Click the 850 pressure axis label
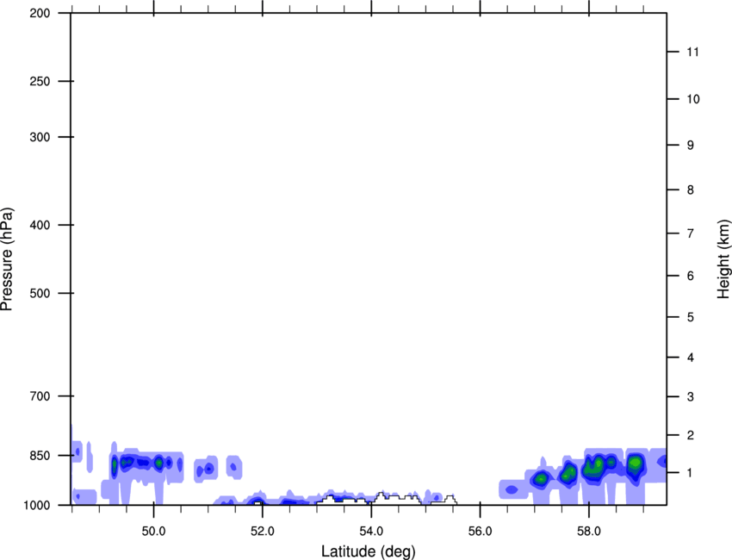This screenshot has width=732, height=560. click(40, 456)
